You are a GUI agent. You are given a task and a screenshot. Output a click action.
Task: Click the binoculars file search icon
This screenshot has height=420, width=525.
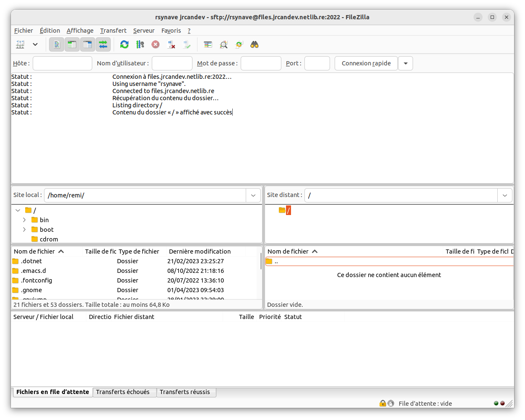click(255, 44)
